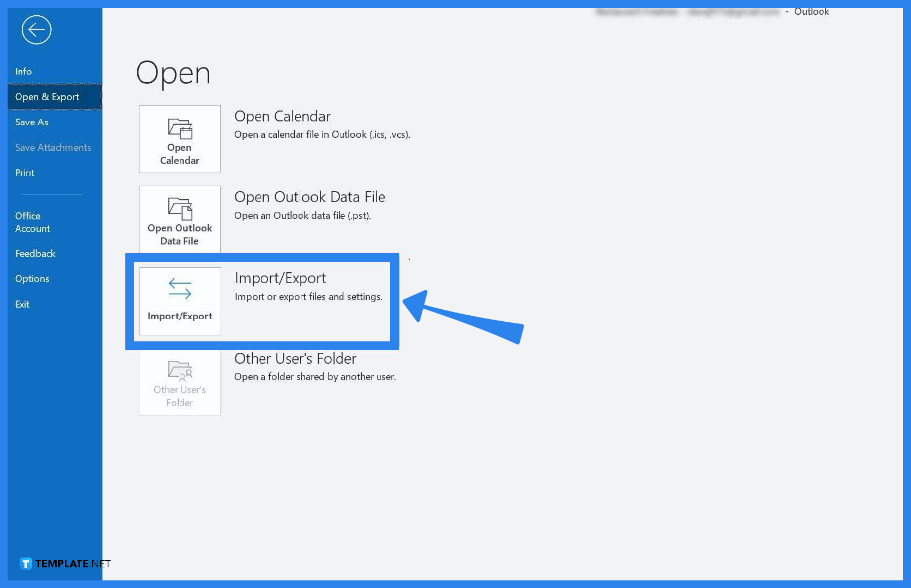This screenshot has height=588, width=911.
Task: Click the "Open Calendar" heading text
Action: click(x=282, y=117)
